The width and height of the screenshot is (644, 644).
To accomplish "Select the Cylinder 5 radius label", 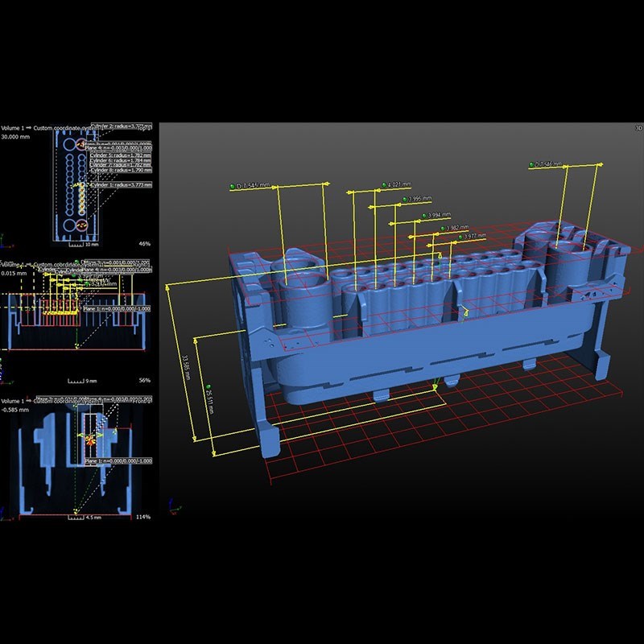I will pos(121,155).
